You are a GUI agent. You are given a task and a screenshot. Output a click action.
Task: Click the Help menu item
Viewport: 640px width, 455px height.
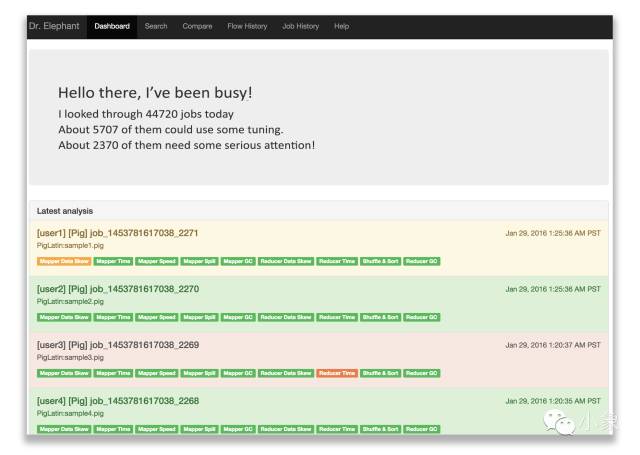pos(342,27)
